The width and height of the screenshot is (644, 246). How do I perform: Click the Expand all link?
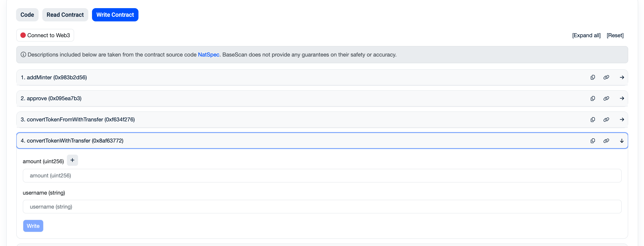pos(586,35)
